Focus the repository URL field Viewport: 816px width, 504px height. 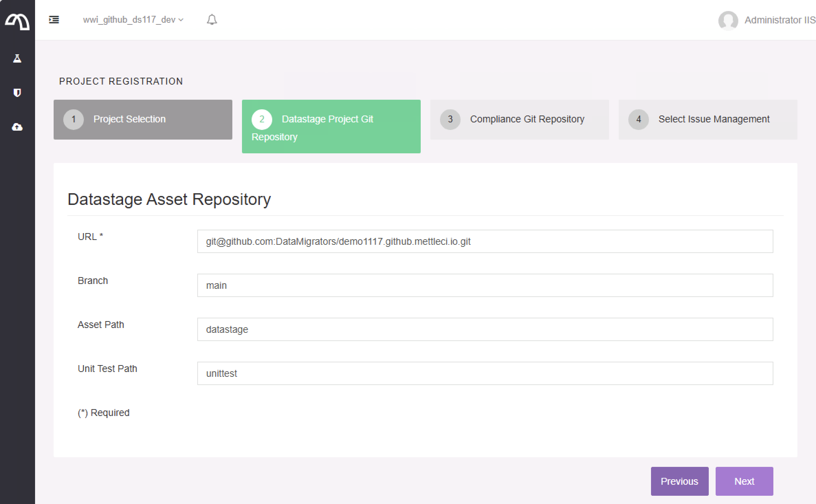click(x=485, y=241)
